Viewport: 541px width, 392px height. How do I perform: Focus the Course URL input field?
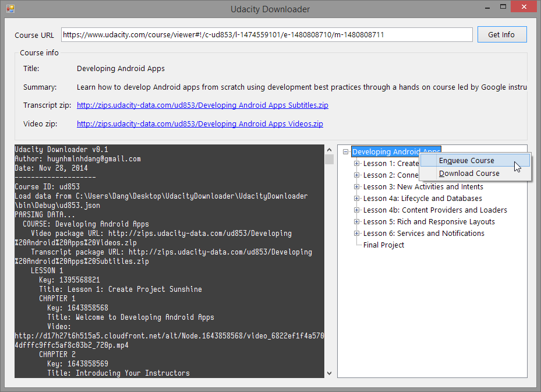[x=267, y=35]
